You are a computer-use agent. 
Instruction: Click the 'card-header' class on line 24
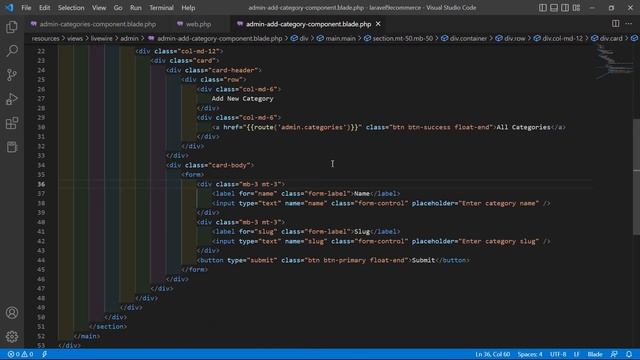point(233,70)
